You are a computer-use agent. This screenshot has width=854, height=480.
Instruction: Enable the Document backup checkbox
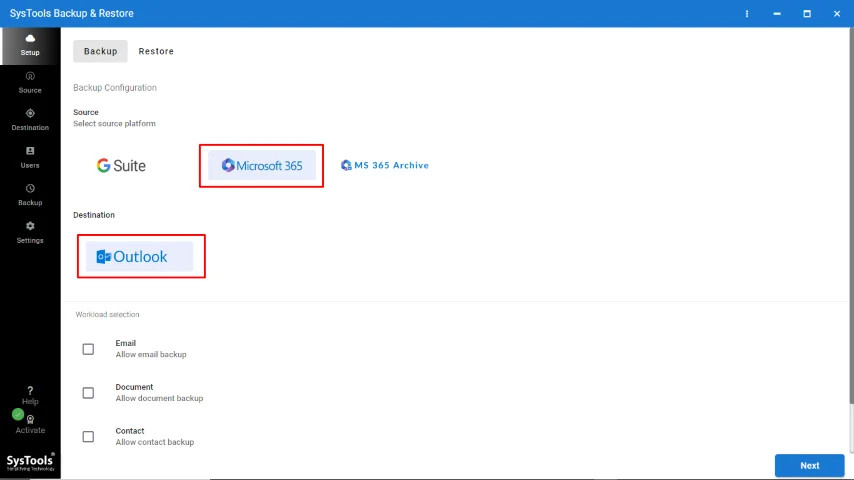(x=88, y=393)
